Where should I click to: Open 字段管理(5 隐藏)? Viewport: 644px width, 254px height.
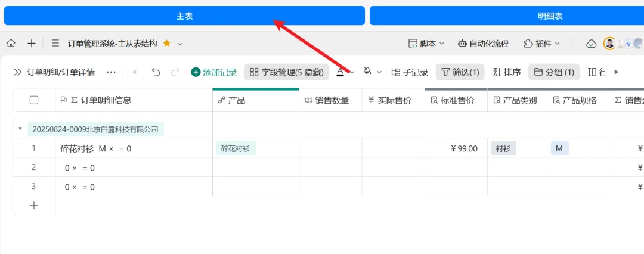click(286, 72)
